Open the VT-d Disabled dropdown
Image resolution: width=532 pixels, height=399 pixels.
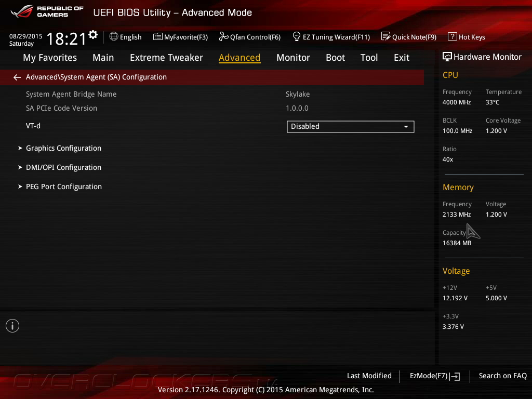[351, 127]
